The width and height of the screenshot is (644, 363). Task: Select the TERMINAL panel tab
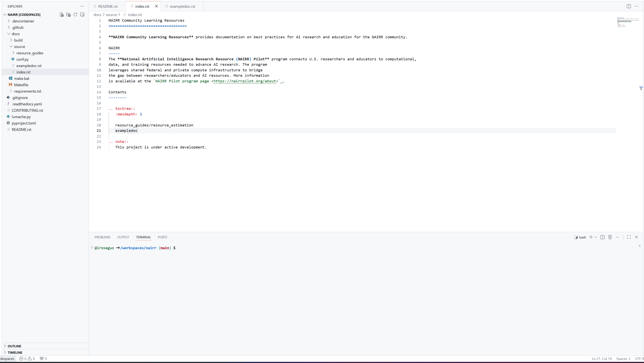click(144, 237)
